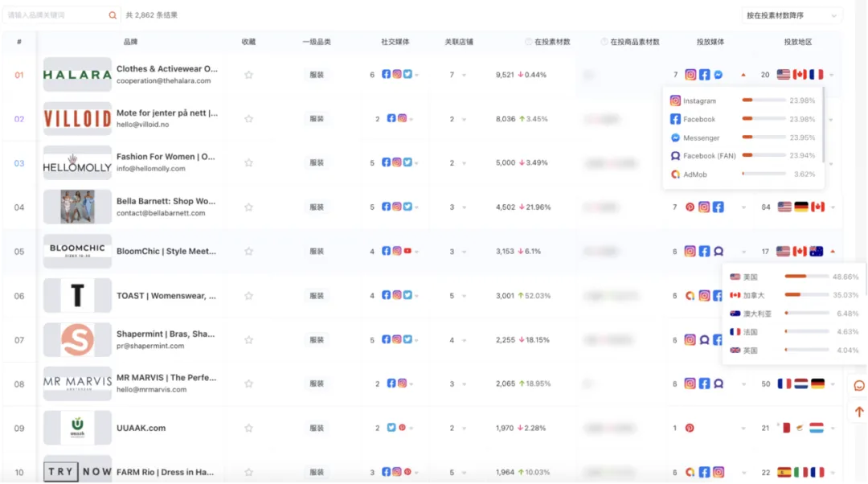Click 加拿大 percentage bar in region popup
868x484 pixels.
click(x=807, y=294)
